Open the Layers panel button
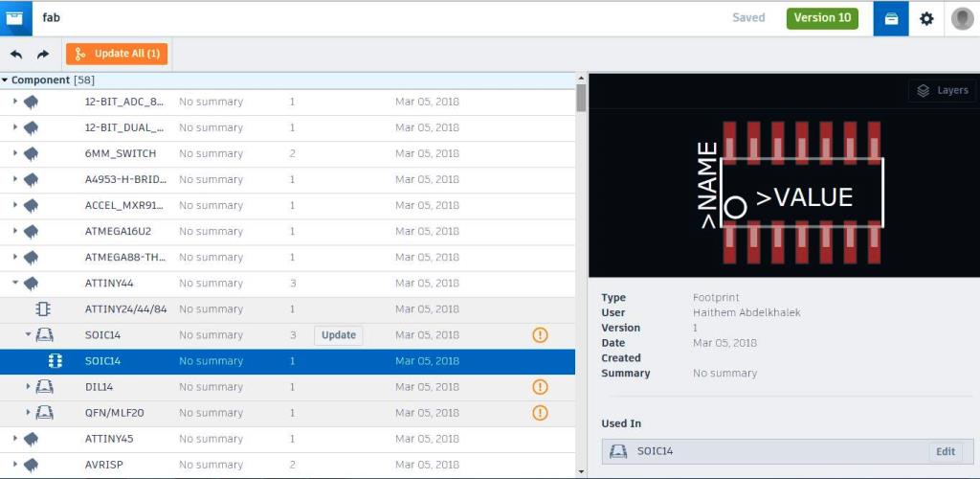This screenshot has width=980, height=479. (x=942, y=91)
